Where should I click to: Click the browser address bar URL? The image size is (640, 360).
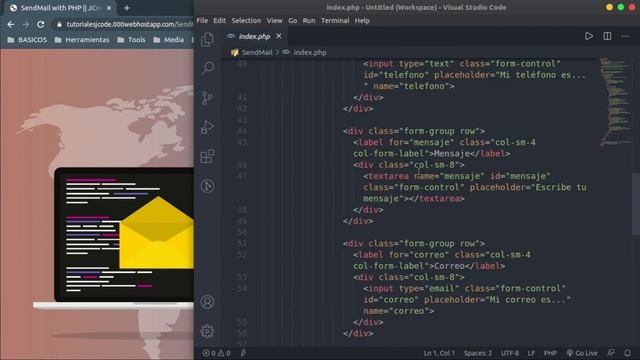(x=129, y=24)
